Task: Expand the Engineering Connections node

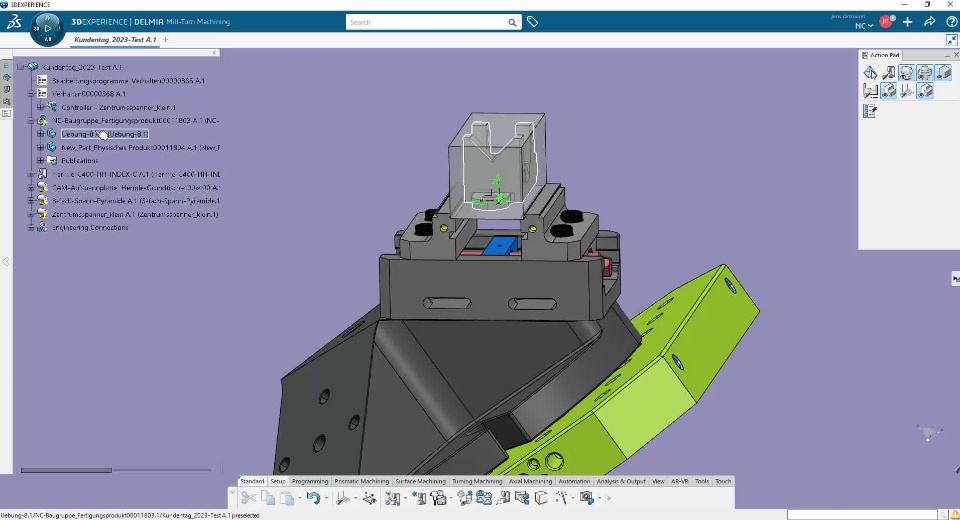Action: [x=31, y=227]
